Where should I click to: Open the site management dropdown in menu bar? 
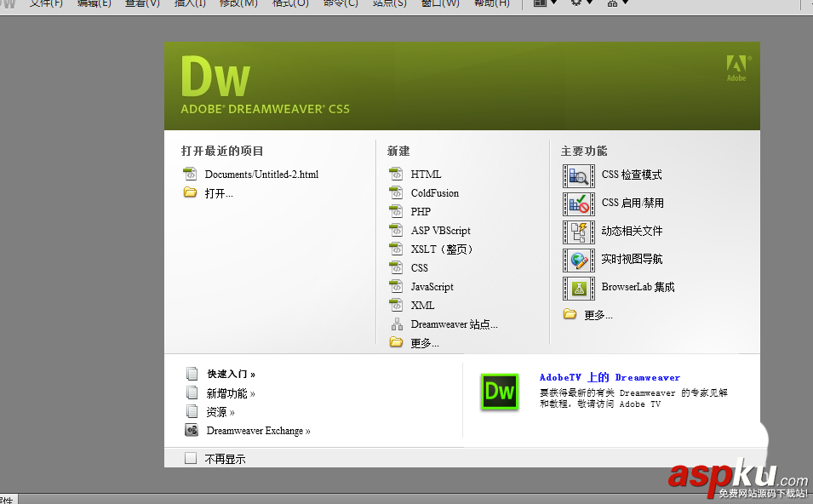(x=617, y=3)
